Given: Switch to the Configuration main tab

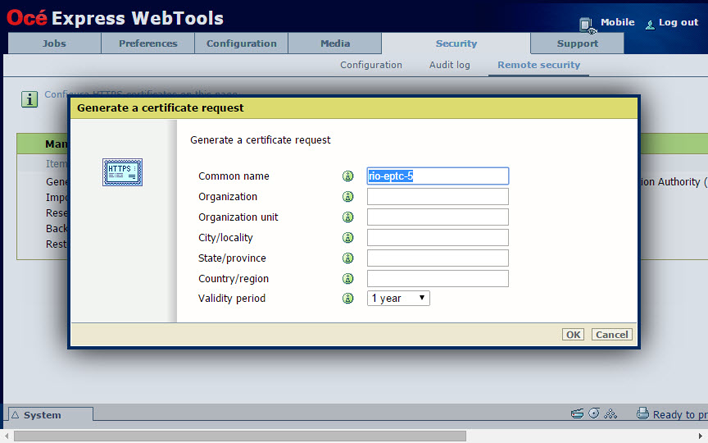Looking at the screenshot, I should [242, 43].
